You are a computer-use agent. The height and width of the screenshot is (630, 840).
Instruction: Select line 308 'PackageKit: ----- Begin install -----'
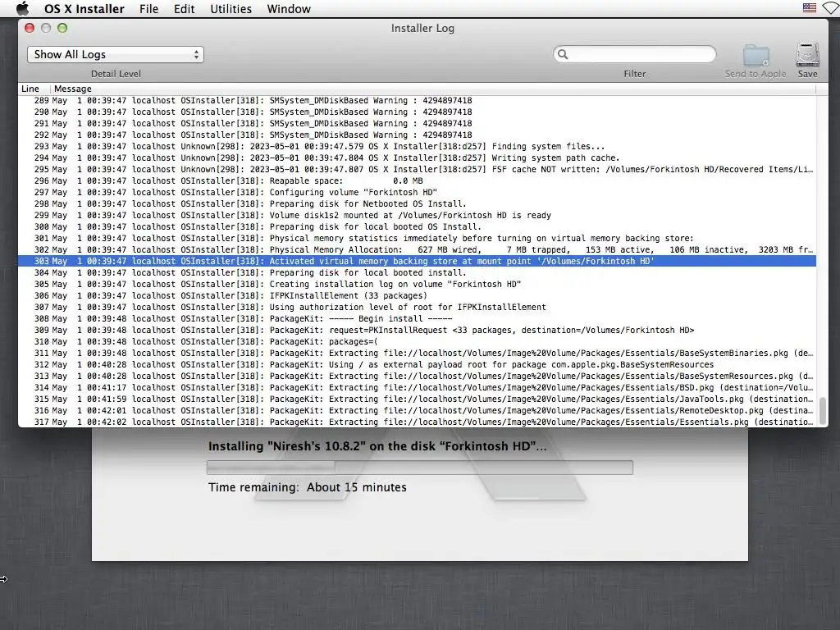click(417, 319)
